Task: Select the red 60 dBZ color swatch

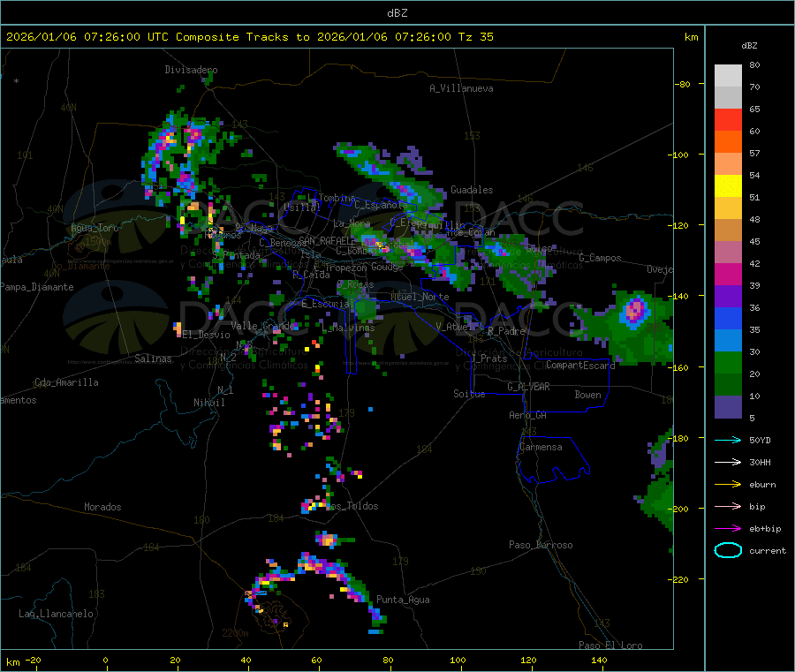Action: (x=728, y=119)
